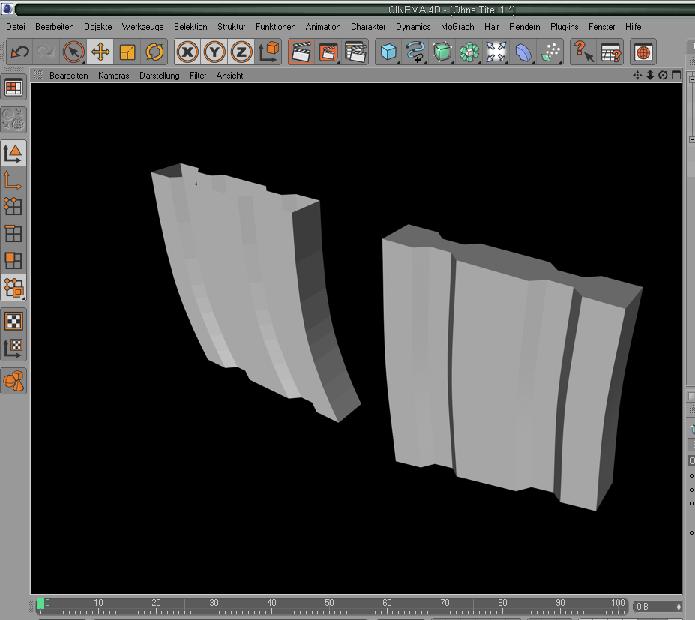Switch to Texture mode checkerboard icon
Viewport: 695px width, 620px height.
pos(13,321)
